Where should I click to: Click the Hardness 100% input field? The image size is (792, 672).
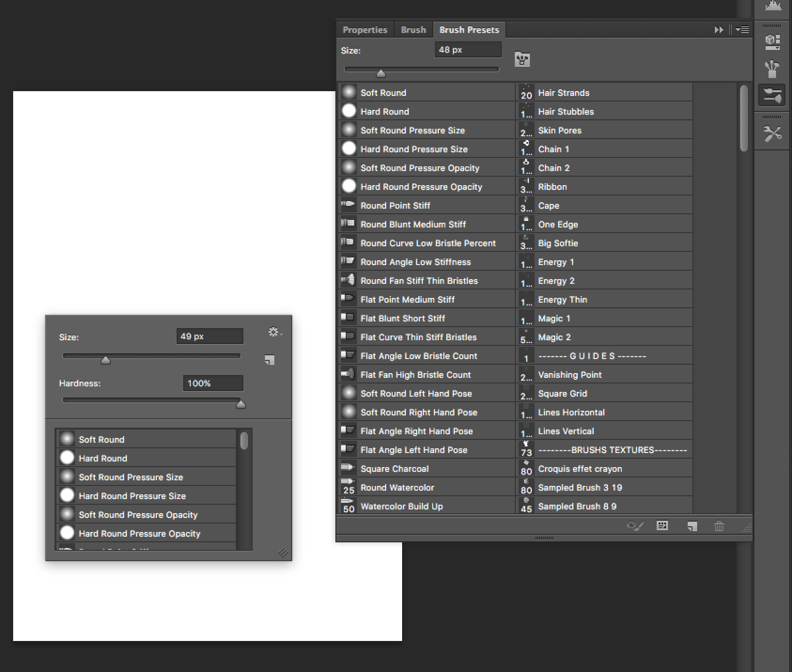(213, 383)
